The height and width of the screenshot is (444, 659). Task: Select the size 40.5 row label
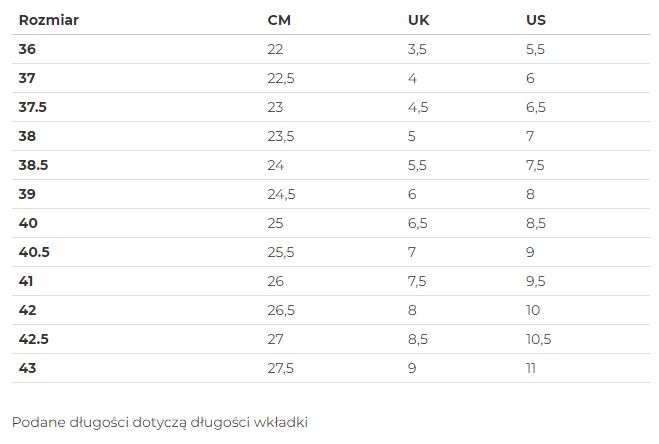click(x=34, y=252)
